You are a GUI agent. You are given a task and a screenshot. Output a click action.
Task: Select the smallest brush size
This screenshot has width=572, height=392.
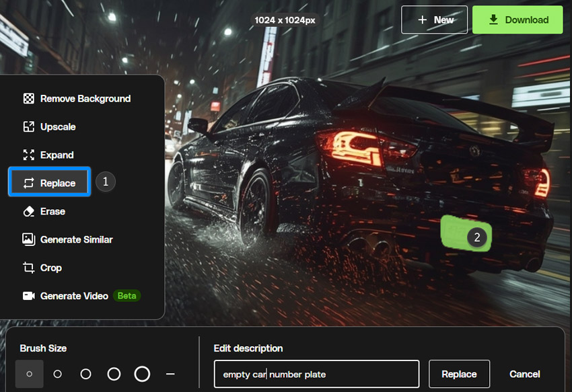tap(30, 374)
